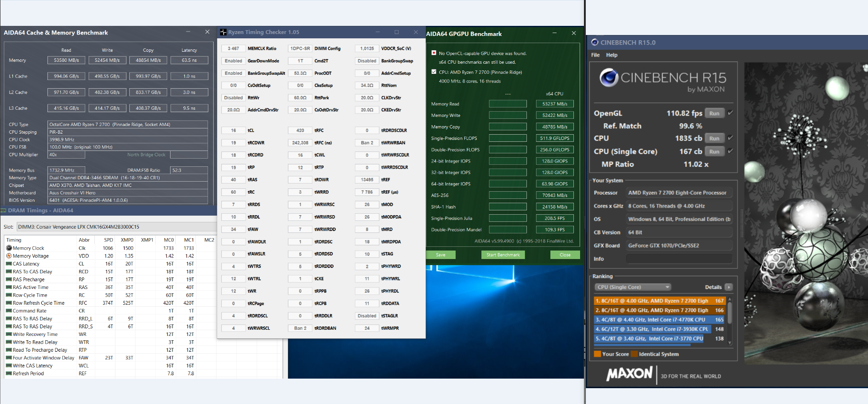Run the CPU (Single Core) test

(714, 151)
